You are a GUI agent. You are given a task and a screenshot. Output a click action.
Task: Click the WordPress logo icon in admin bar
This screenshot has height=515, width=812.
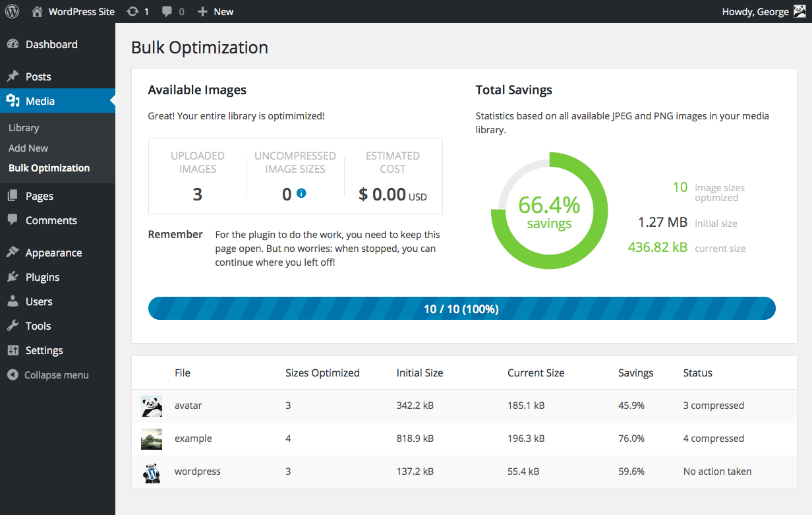tap(13, 11)
